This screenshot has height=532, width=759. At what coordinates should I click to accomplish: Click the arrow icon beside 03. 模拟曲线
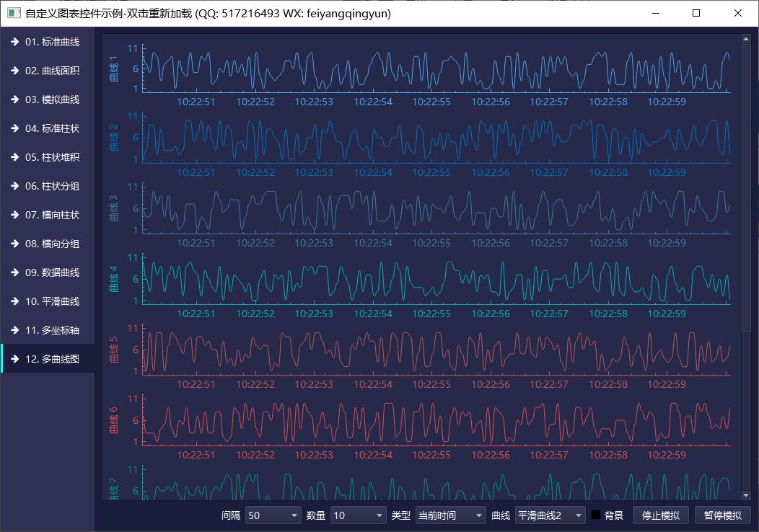(x=14, y=99)
